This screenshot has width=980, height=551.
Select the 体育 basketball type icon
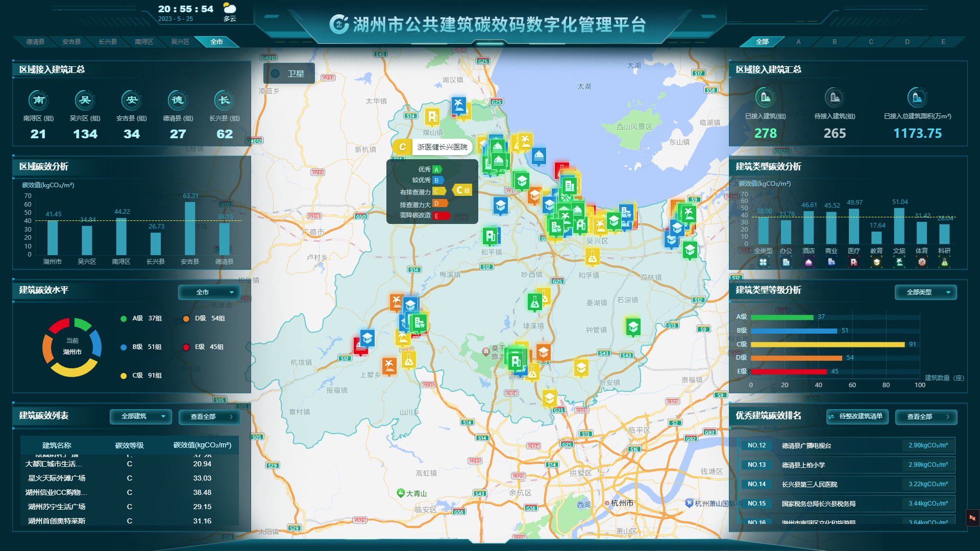pos(922,262)
